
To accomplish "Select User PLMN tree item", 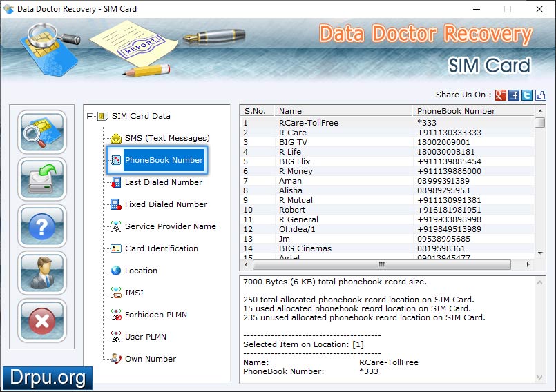I will [x=145, y=337].
